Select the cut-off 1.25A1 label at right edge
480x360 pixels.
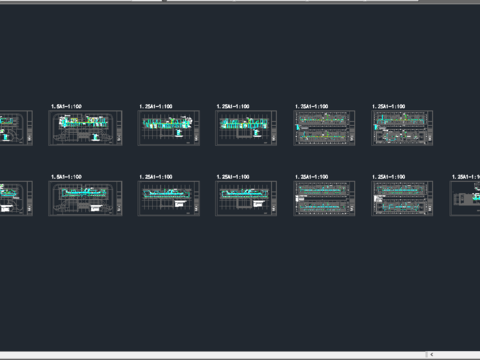(466, 177)
